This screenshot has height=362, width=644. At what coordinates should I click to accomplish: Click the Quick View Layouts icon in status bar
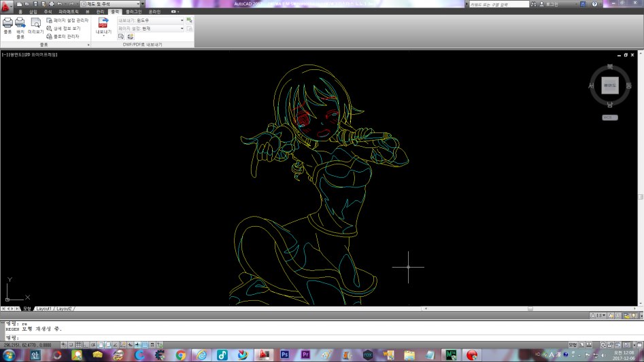point(581,345)
